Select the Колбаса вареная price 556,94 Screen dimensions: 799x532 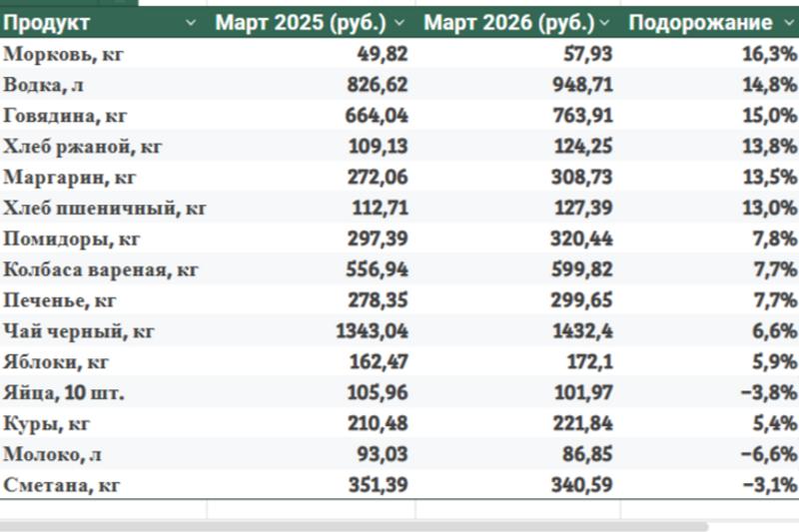point(374,270)
